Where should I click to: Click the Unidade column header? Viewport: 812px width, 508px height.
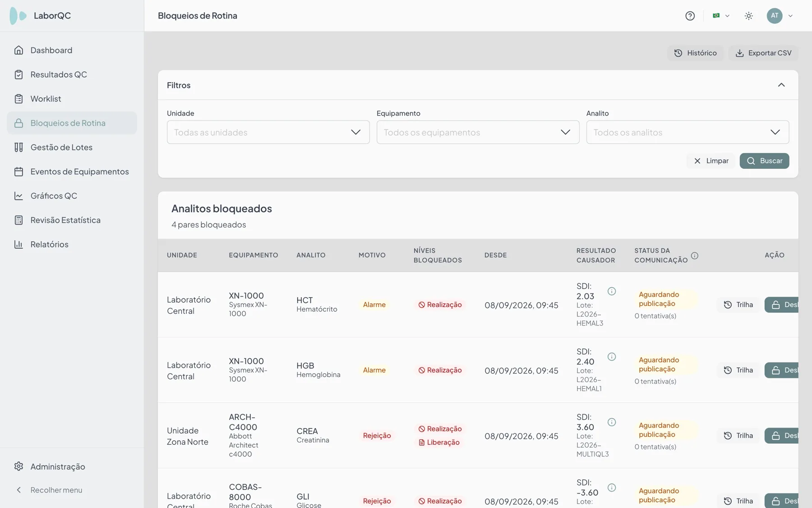coord(182,256)
